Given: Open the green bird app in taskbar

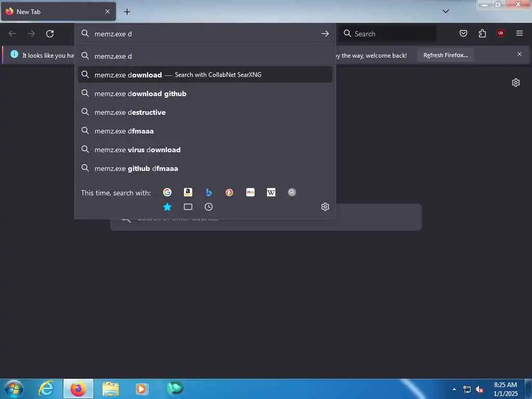Looking at the screenshot, I should coord(175,388).
